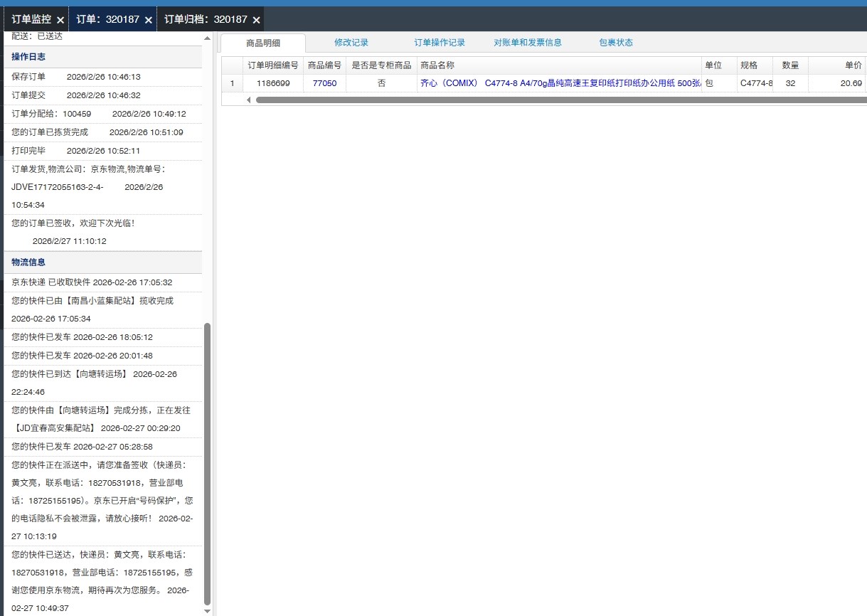
Task: Click the left panel's vertical scrollbar thumb
Action: [x=207, y=462]
